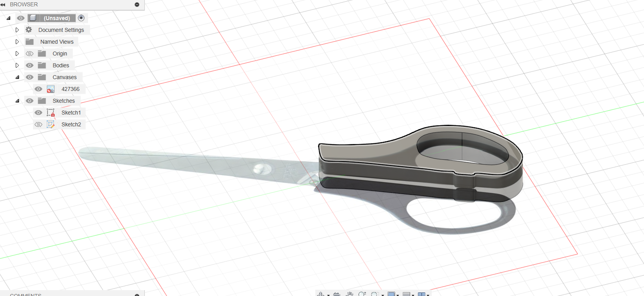Image resolution: width=644 pixels, height=296 pixels.
Task: Expand the Bodies folder
Action: (17, 65)
